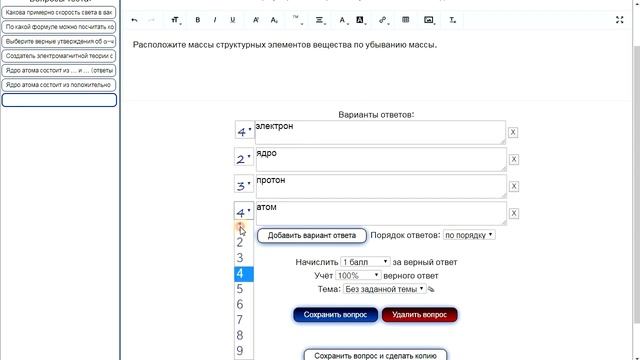Open the "100%" scoring dropdown
This screenshot has height=360, width=640.
[358, 276]
